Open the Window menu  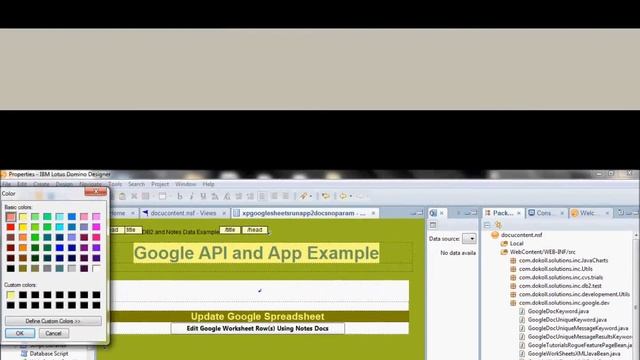point(186,184)
